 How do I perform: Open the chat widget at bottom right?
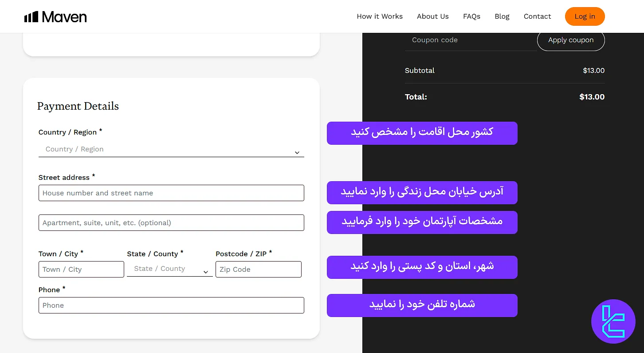click(613, 321)
